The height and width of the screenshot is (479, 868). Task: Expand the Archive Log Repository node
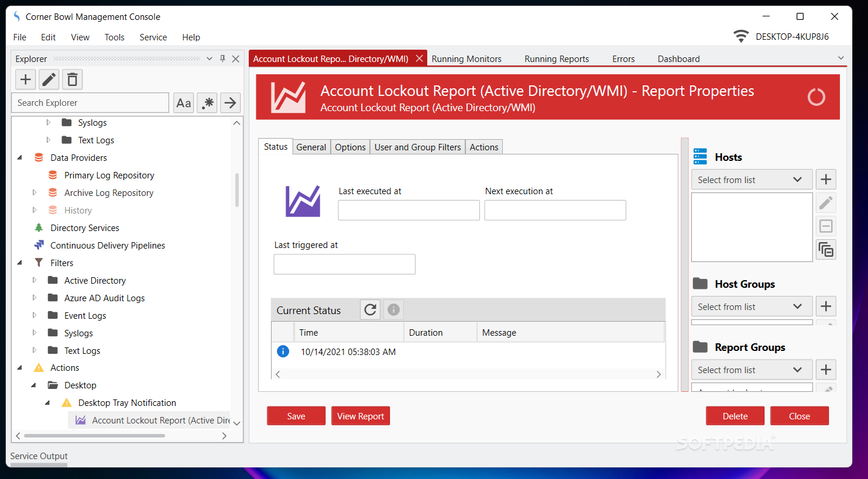click(x=34, y=192)
